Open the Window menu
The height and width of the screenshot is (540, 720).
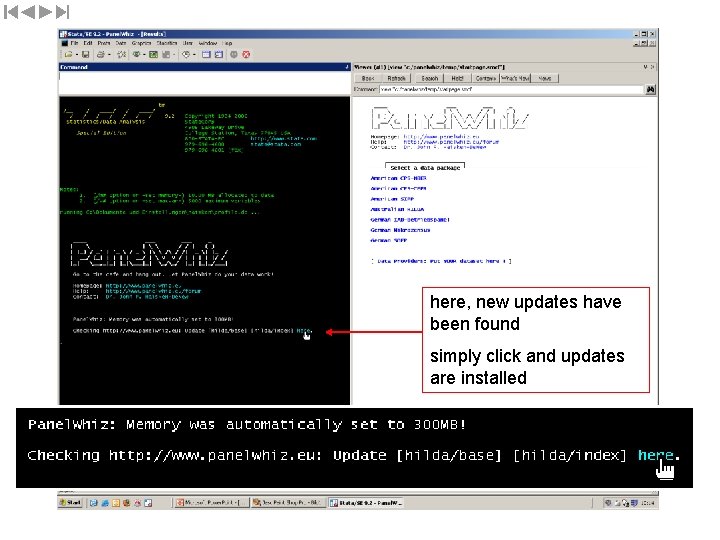tap(208, 43)
